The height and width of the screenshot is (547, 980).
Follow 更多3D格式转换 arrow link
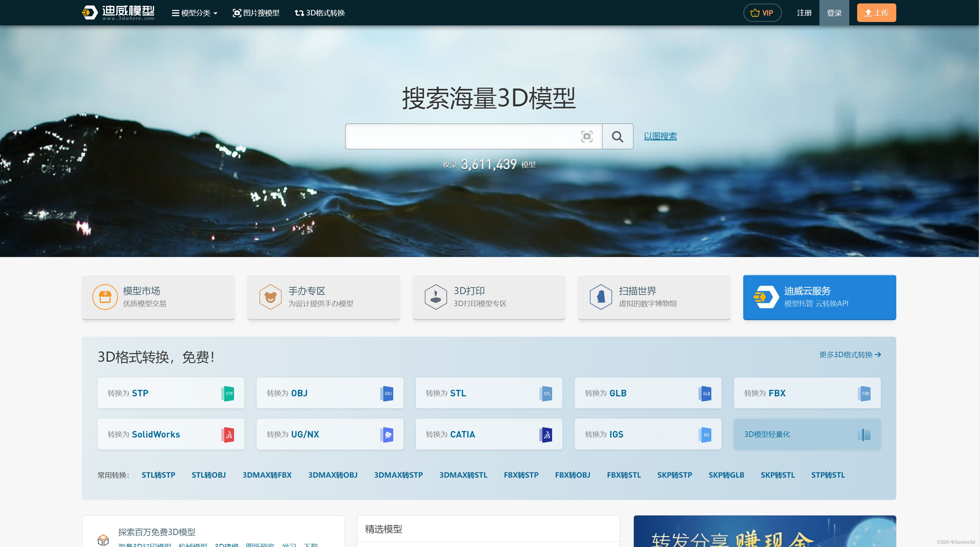tap(850, 354)
